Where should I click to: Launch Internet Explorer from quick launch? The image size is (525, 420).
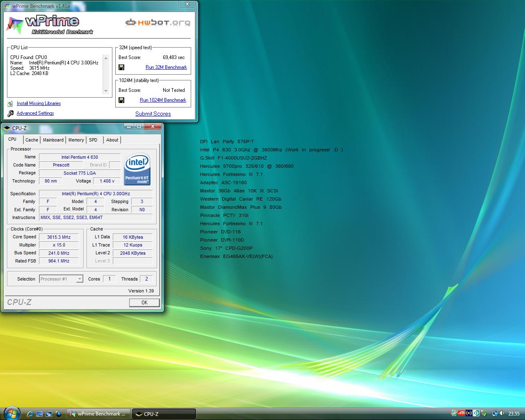[x=30, y=414]
